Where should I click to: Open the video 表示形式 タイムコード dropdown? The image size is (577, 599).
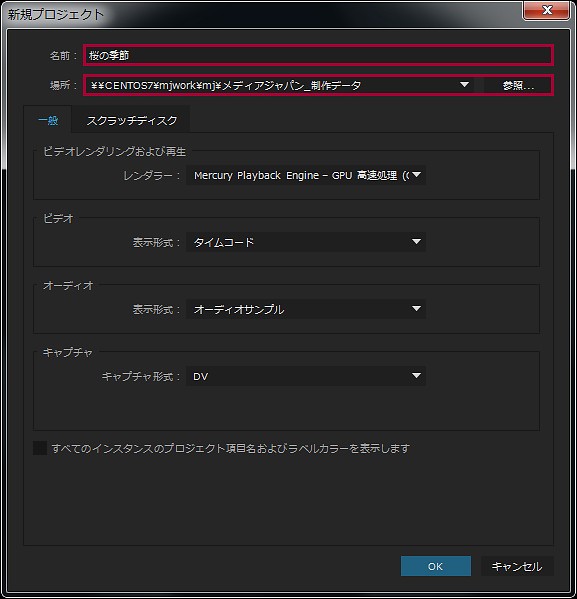(306, 242)
